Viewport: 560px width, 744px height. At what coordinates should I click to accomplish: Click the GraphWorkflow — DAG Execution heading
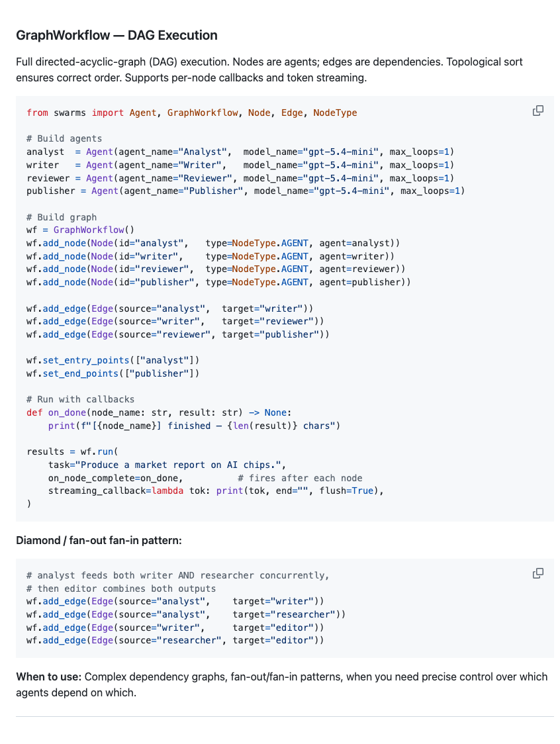point(117,35)
